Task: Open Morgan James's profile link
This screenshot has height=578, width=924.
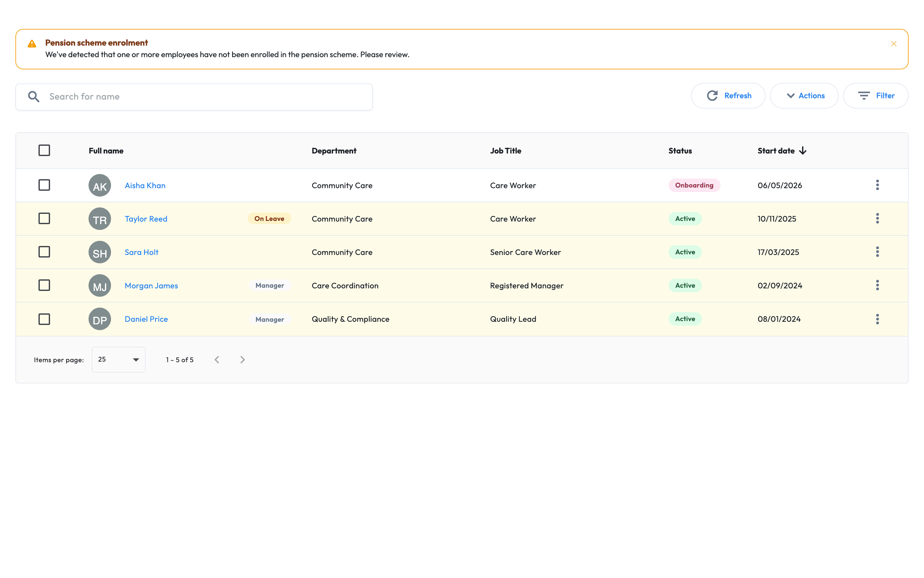Action: (151, 285)
